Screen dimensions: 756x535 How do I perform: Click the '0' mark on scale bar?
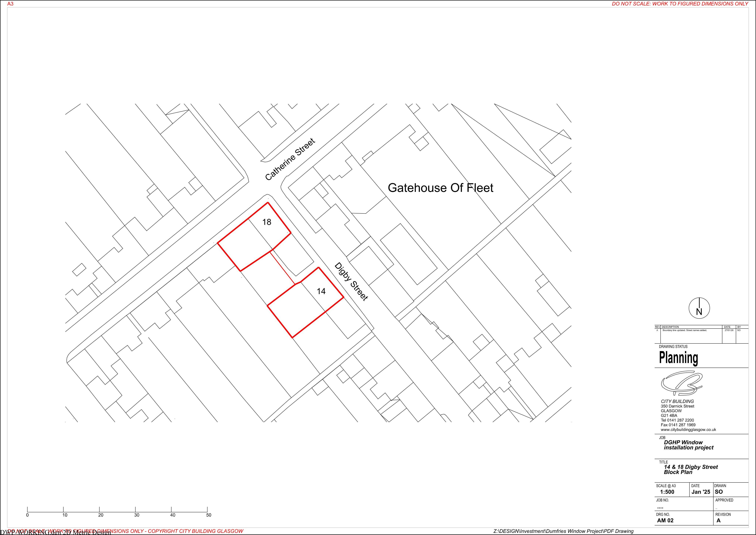pos(27,515)
